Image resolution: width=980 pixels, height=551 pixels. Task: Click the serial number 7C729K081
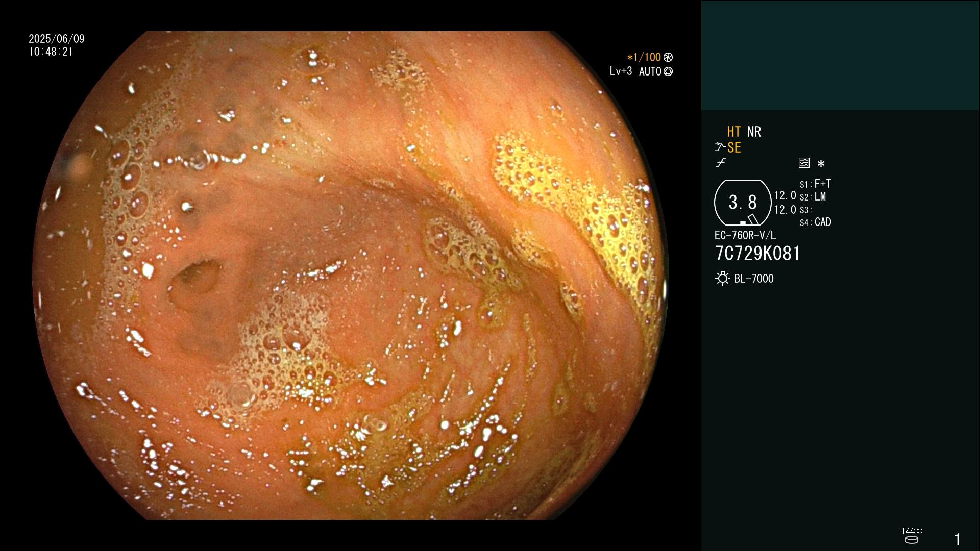(x=757, y=254)
